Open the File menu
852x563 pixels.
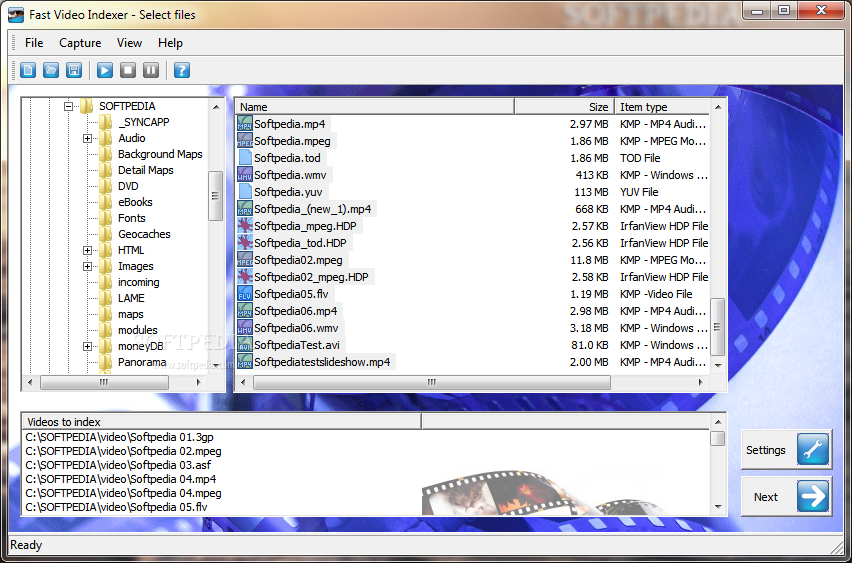(34, 43)
